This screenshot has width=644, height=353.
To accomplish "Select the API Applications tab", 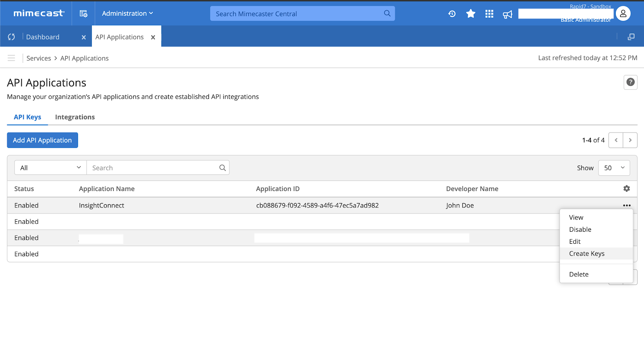I will 120,37.
